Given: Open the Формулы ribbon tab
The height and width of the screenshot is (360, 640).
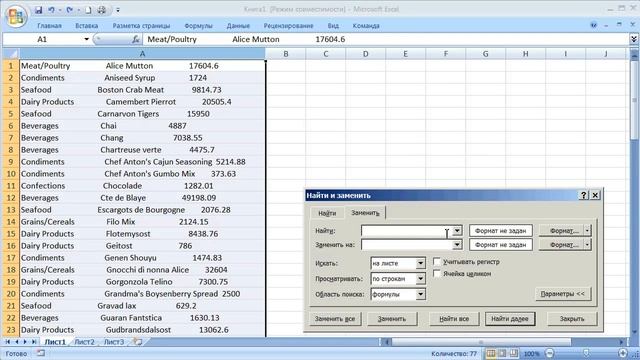Looking at the screenshot, I should click(198, 26).
